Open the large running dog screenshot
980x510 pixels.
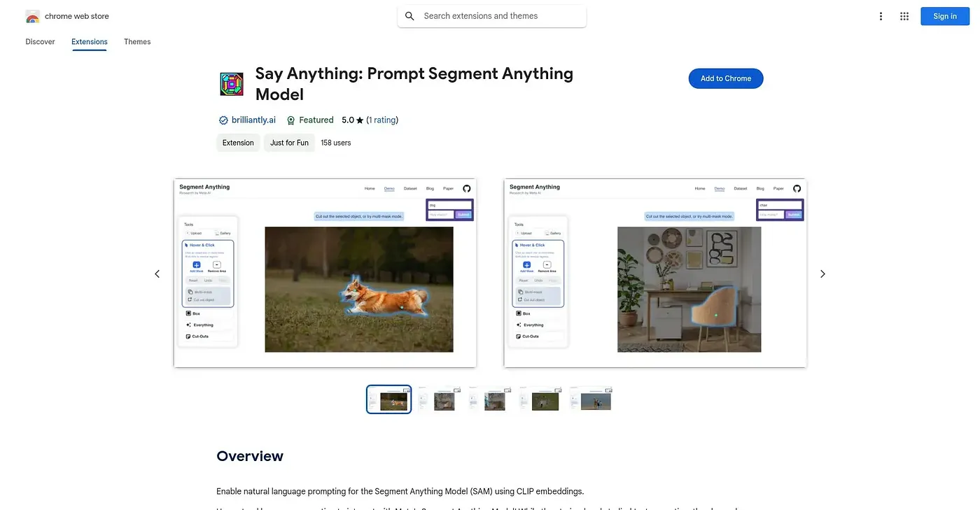point(325,273)
